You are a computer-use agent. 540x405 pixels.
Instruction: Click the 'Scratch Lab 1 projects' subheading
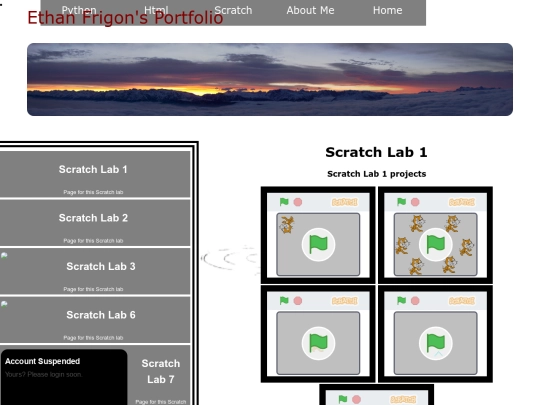pos(376,174)
